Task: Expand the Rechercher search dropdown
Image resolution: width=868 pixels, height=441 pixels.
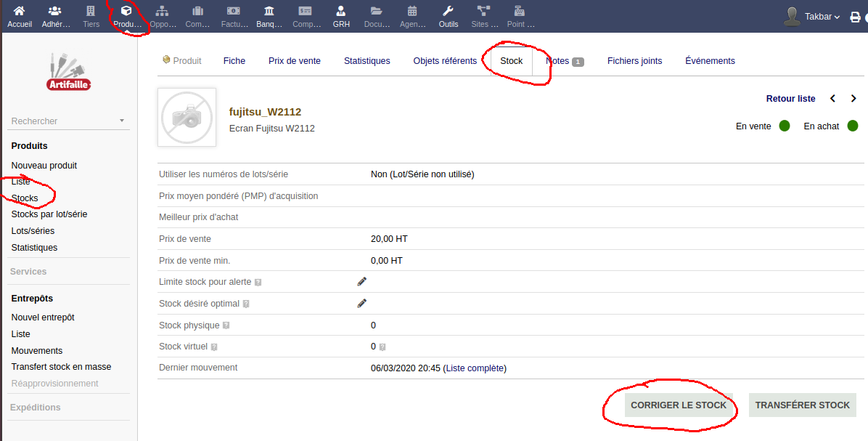Action: [122, 121]
